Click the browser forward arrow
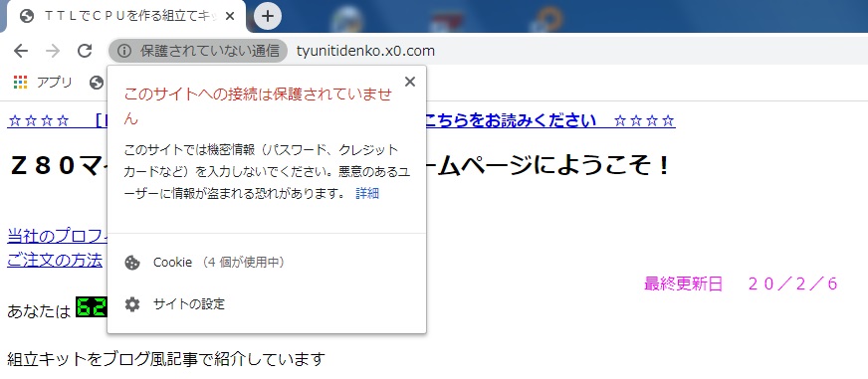Viewport: 868px width, 379px height. tap(53, 51)
